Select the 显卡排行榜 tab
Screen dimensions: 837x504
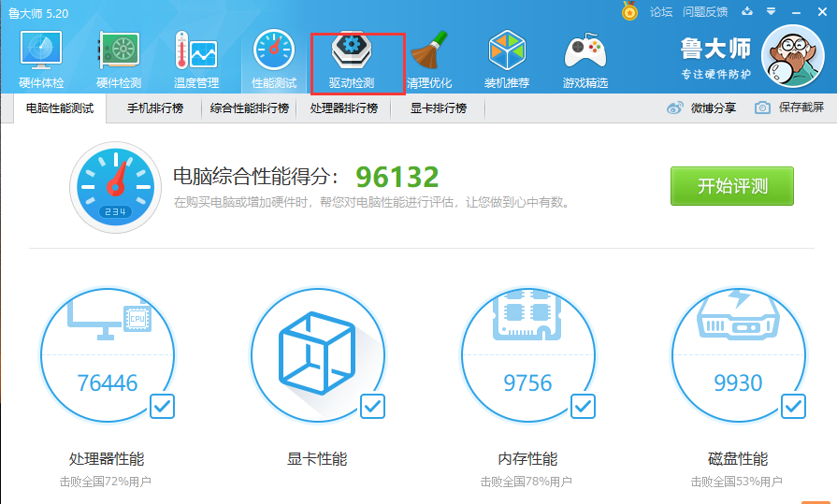(x=438, y=108)
